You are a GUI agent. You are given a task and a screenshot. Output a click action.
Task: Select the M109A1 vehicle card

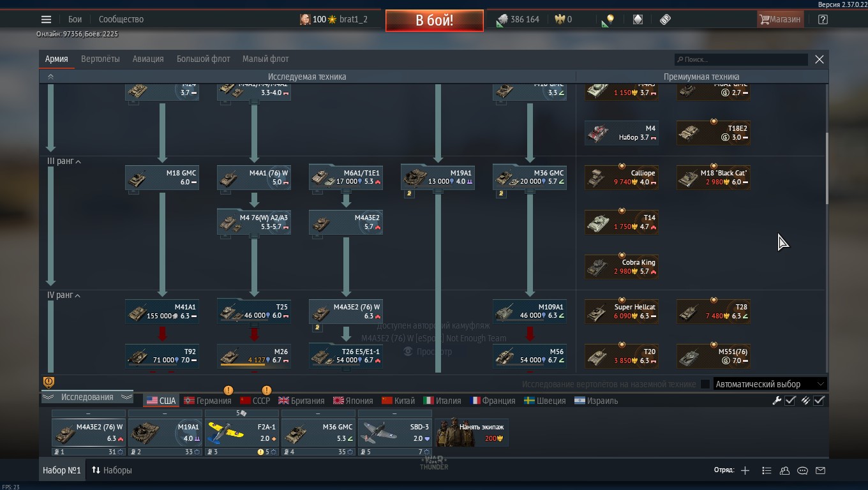click(530, 311)
